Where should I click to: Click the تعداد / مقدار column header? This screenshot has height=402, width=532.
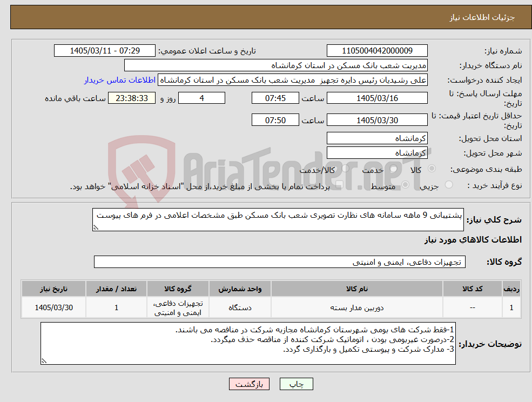pos(116,289)
